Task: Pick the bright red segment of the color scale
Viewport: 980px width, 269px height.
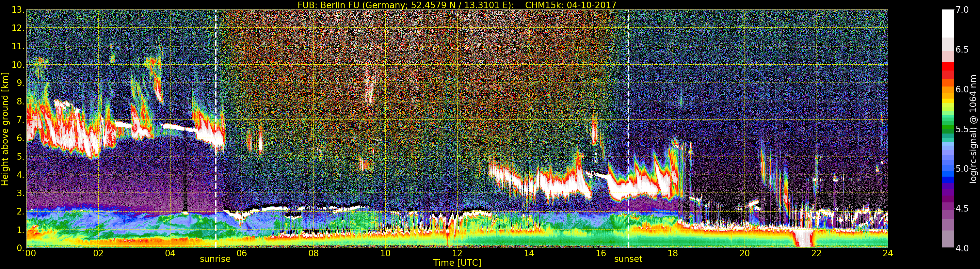Action: [948, 67]
